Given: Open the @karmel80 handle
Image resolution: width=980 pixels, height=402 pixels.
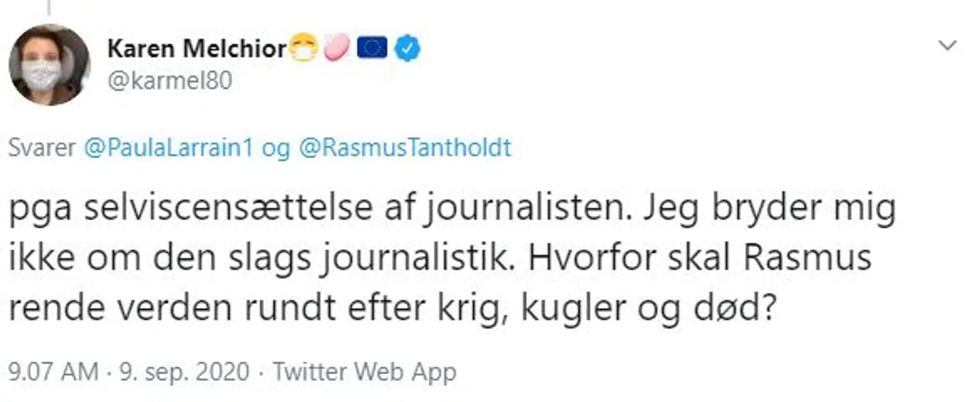Looking at the screenshot, I should point(169,81).
